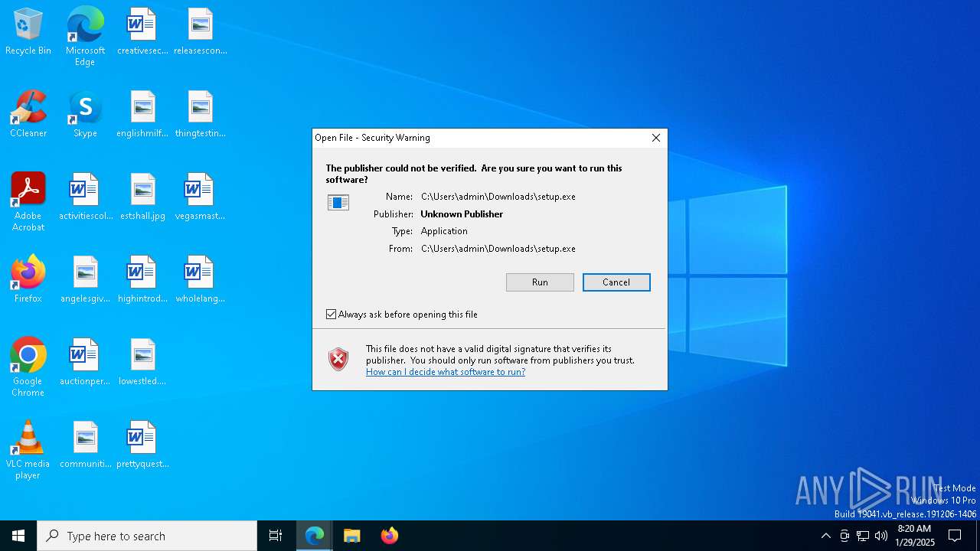980x551 pixels.
Task: Click the From path text
Action: pyautogui.click(x=498, y=249)
